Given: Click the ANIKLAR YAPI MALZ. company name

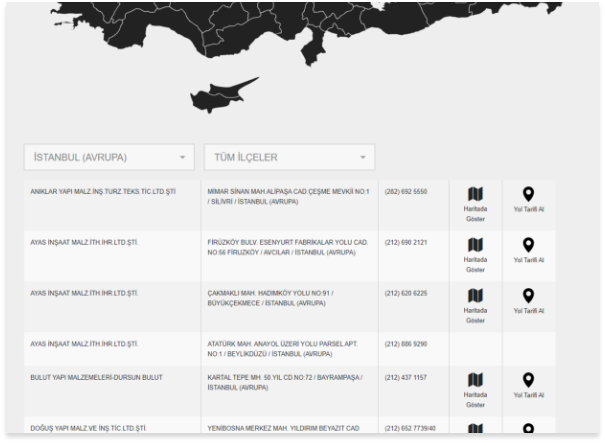Looking at the screenshot, I should tap(102, 191).
